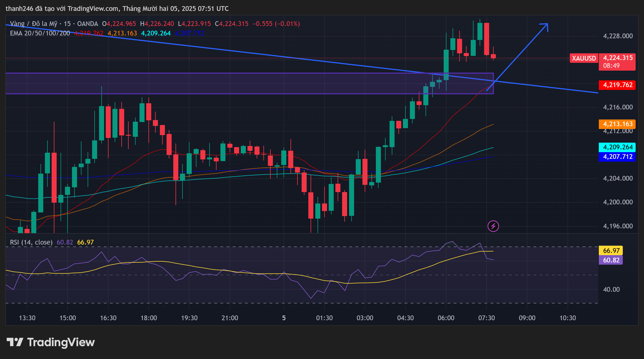Click the 07:30 time axis label
Screen dimensions: 644x359
point(486,318)
